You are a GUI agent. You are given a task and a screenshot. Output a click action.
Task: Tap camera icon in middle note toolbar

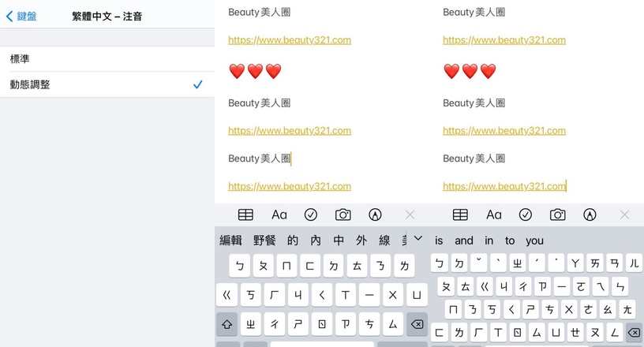pos(343,215)
